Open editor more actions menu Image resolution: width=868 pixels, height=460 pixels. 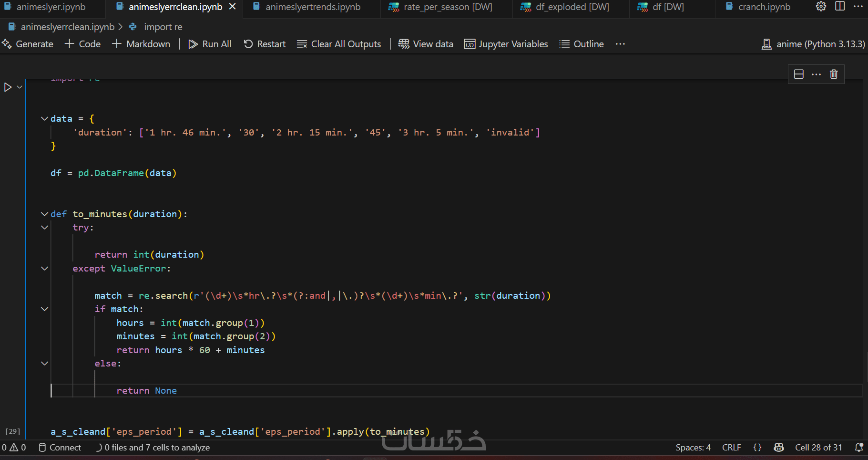[x=858, y=7]
